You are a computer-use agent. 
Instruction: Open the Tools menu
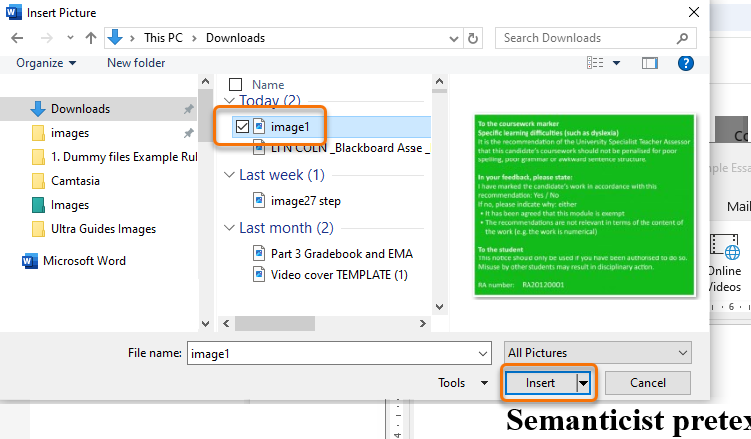point(458,383)
